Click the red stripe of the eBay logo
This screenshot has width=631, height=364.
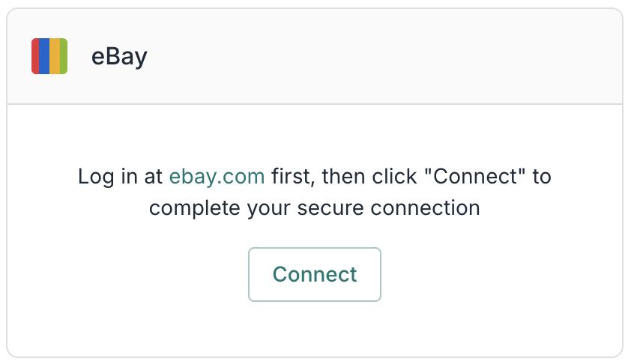(x=35, y=56)
